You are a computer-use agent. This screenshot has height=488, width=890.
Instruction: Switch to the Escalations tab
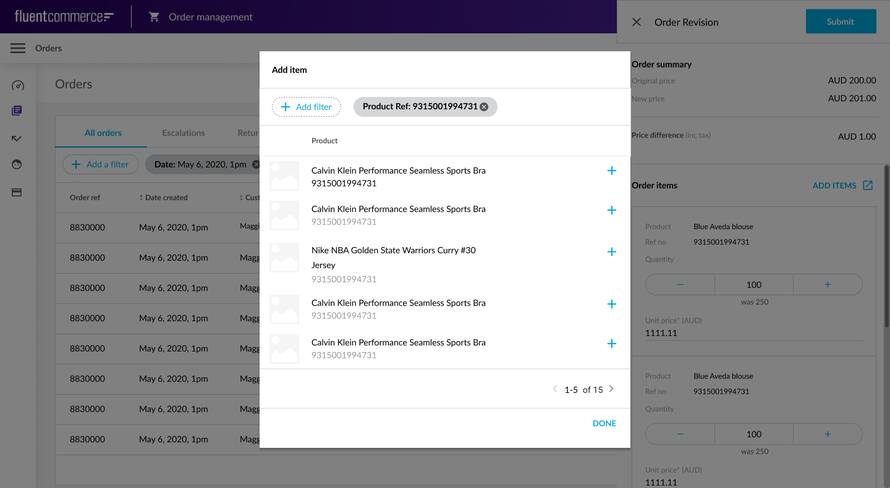183,133
